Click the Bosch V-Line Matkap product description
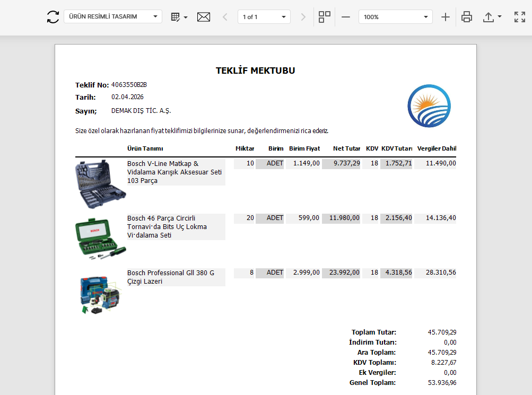Screen dimensions: 532x395 [x=176, y=172]
